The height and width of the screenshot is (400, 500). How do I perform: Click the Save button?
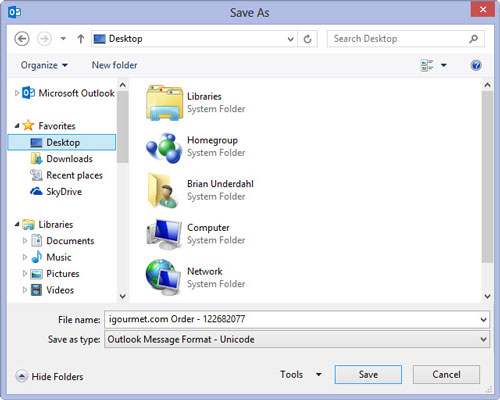tap(368, 374)
